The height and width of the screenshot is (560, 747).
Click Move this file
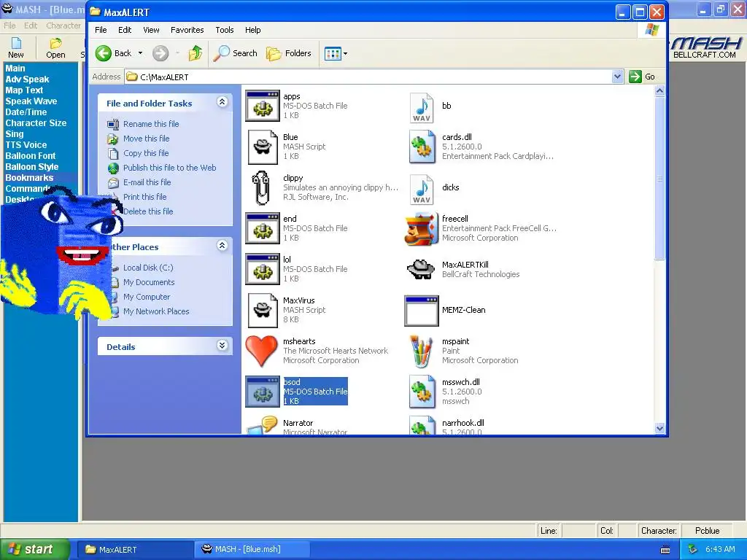click(146, 139)
